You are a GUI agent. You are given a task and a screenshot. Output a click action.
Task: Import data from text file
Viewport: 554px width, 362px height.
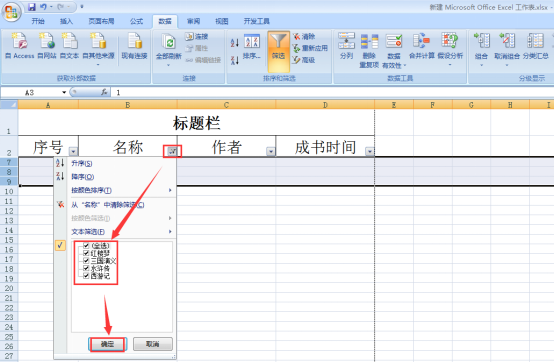pyautogui.click(x=70, y=46)
